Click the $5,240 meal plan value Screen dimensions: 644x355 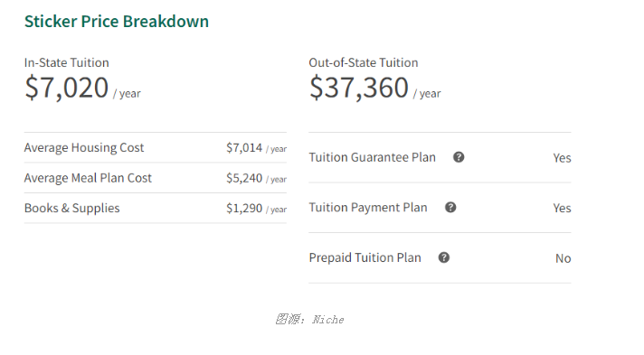coord(244,178)
